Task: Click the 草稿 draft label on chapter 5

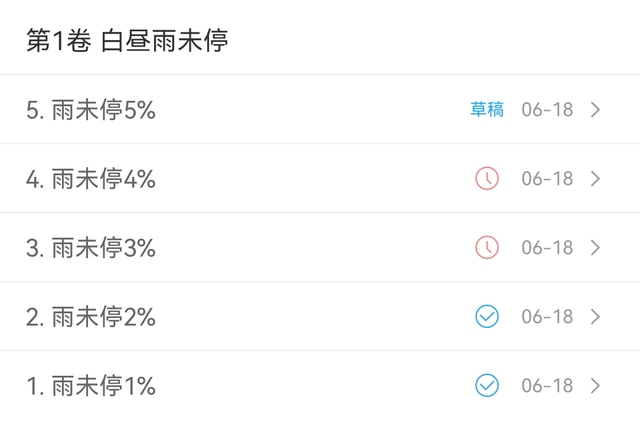Action: click(x=487, y=109)
